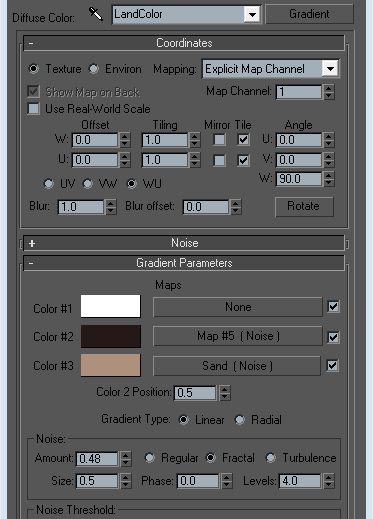Open the LandColor map name dropdown
The image size is (373, 519).
click(x=186, y=14)
